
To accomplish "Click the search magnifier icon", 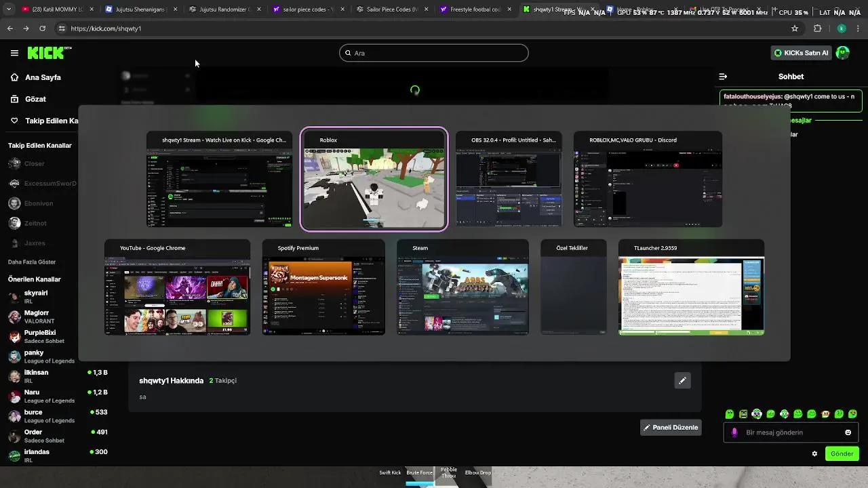I will pos(348,53).
